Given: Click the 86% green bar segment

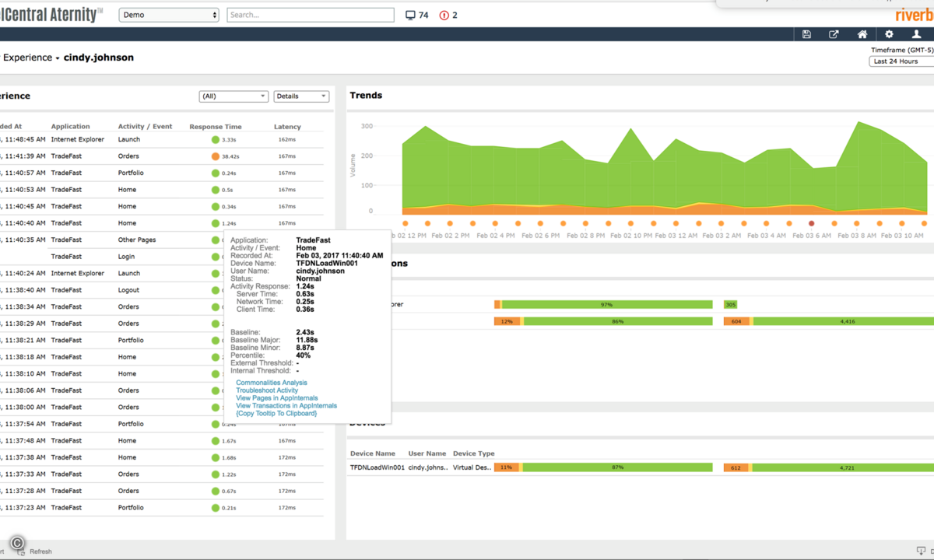Looking at the screenshot, I should 618,321.
